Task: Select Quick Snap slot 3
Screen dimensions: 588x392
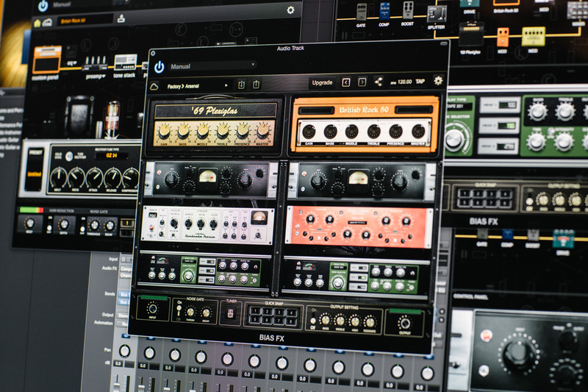Action: click(279, 312)
